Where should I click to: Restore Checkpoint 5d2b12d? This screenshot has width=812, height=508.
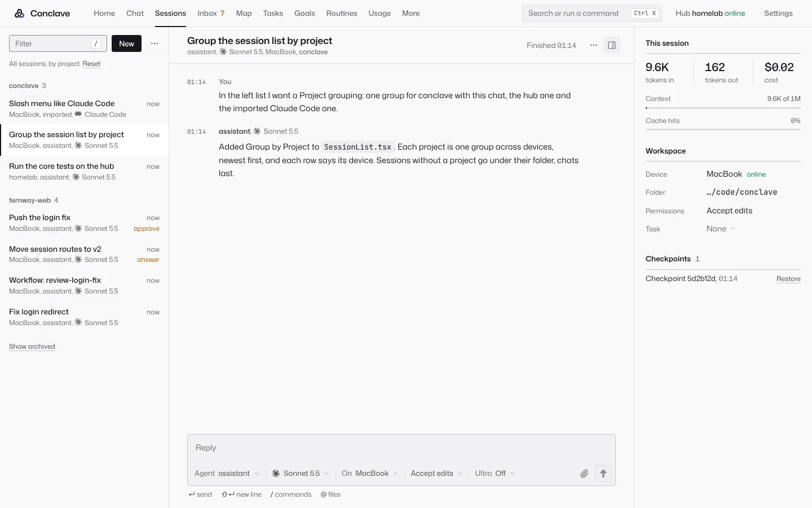(788, 279)
